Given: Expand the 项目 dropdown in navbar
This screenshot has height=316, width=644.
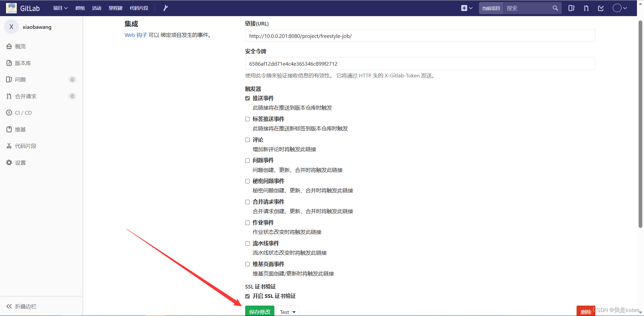Looking at the screenshot, I should click(x=60, y=8).
